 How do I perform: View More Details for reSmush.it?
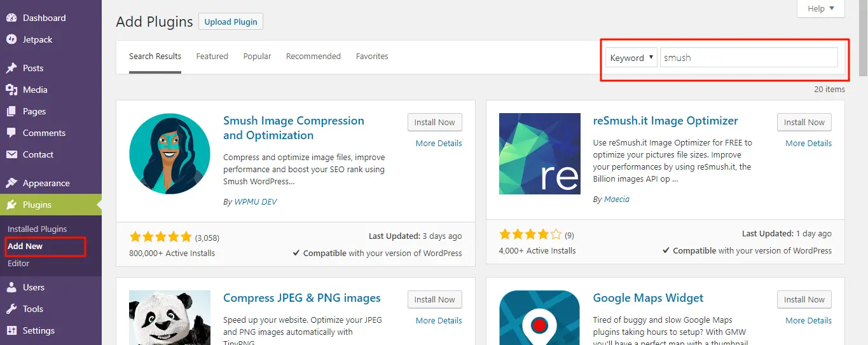(808, 143)
